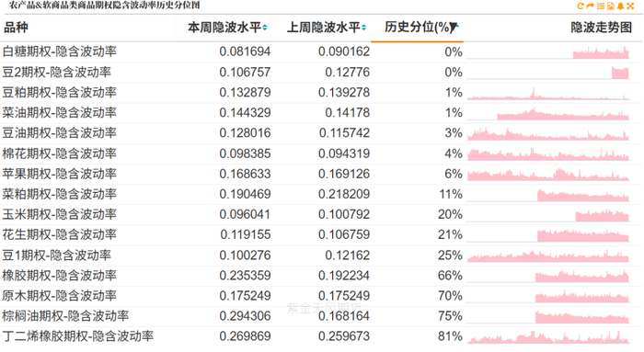Viewport: 644px width, 352px height.
Task: Click value 0.12776 in 豆2 row
Action: 348,73
